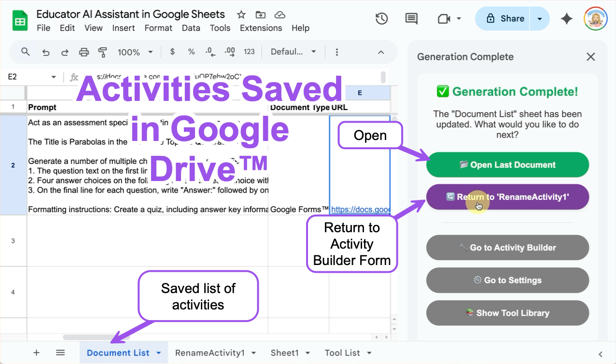The width and height of the screenshot is (616, 364).
Task: Click the Open Last Document button
Action: pyautogui.click(x=507, y=165)
